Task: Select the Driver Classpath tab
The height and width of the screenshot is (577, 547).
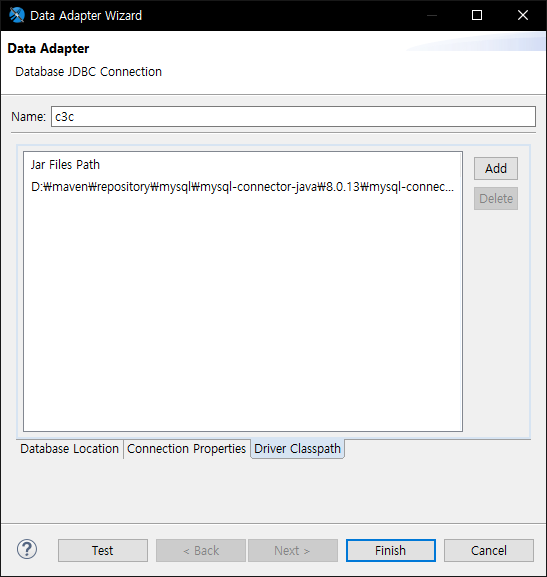Action: tap(297, 449)
